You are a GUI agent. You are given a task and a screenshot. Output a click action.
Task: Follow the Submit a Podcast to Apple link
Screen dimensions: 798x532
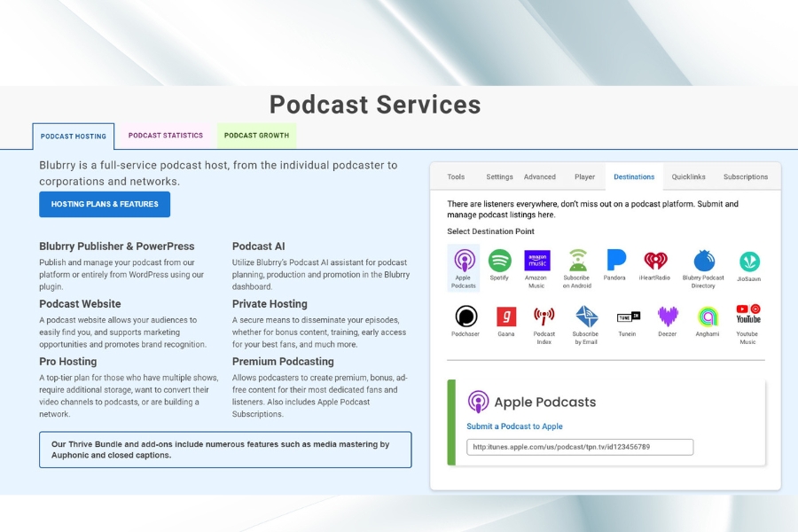click(x=514, y=426)
